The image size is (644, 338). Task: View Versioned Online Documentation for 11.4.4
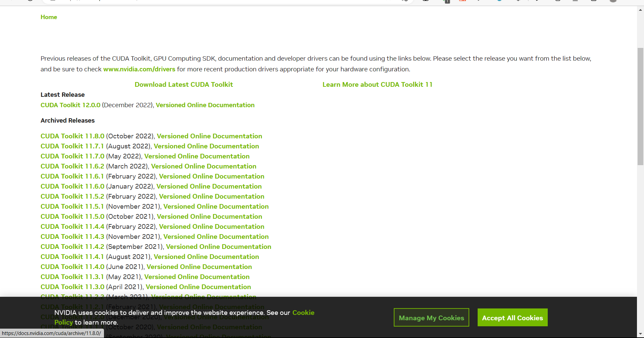point(212,226)
